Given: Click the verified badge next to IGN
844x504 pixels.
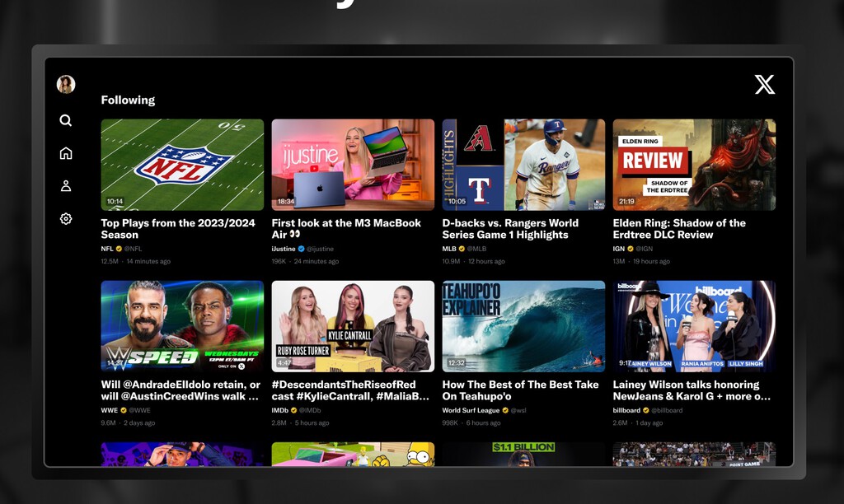Looking at the screenshot, I should (x=631, y=249).
